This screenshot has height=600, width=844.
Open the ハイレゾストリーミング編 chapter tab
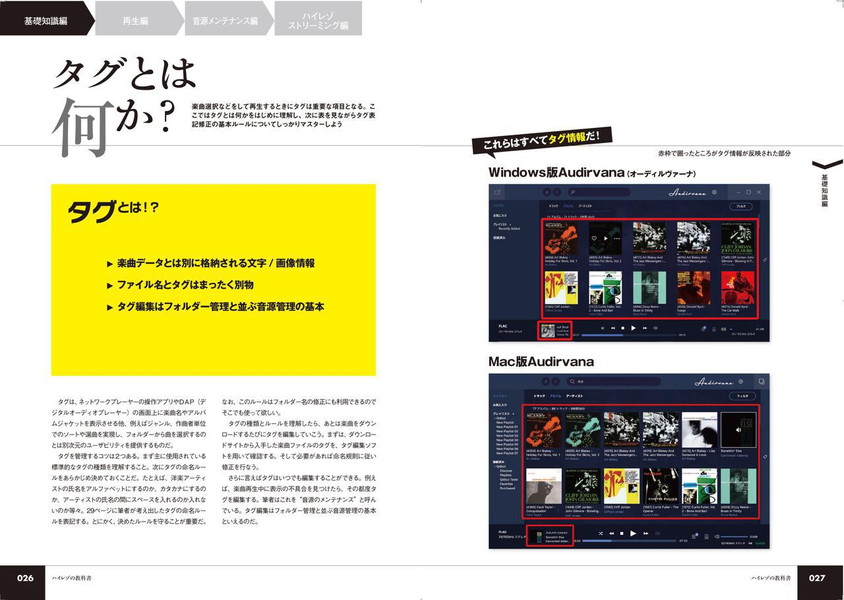(318, 18)
